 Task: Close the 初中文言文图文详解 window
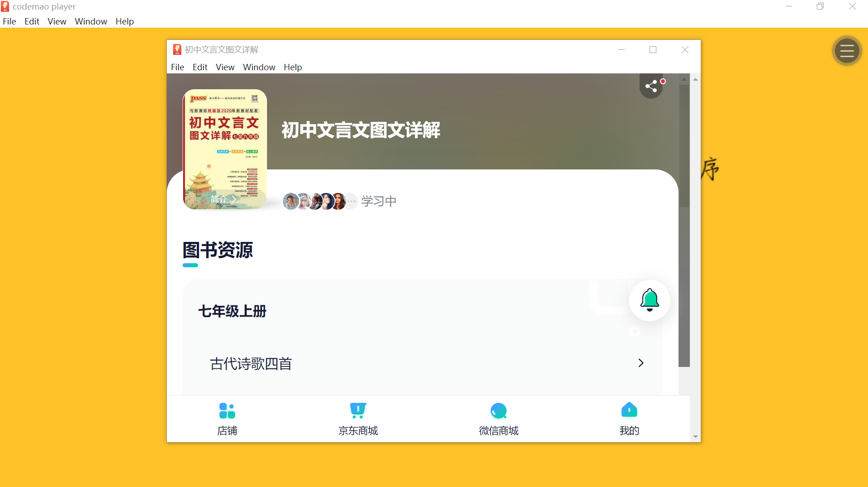[685, 49]
